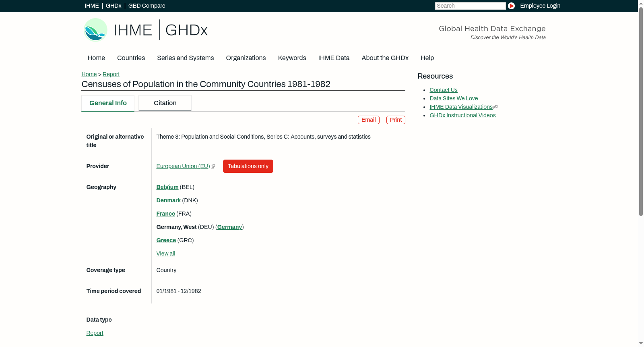Open the Denmark geography link
Image resolution: width=644 pixels, height=347 pixels.
169,200
